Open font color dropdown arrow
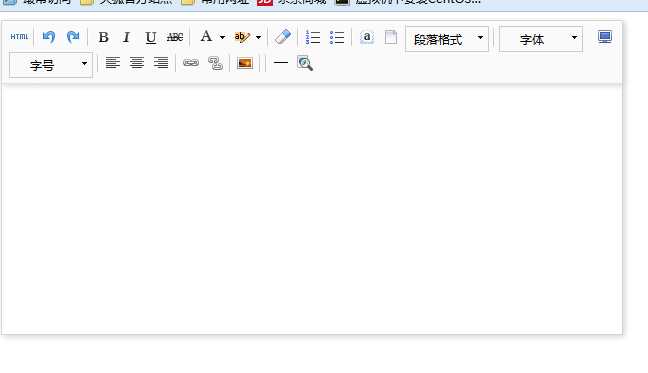Image resolution: width=648 pixels, height=373 pixels. point(222,37)
